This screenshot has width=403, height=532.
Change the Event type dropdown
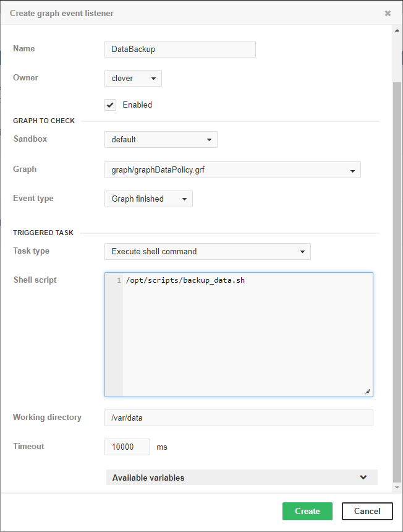[148, 199]
